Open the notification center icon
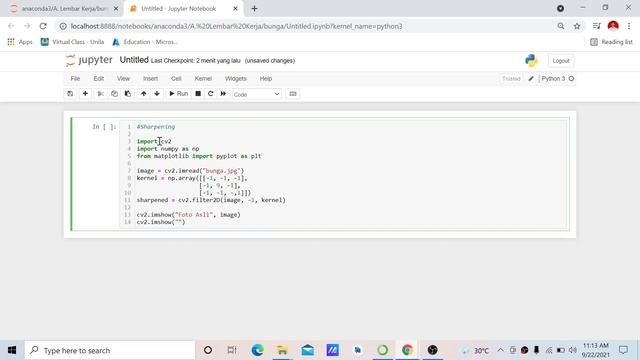The height and width of the screenshot is (360, 640). pyautogui.click(x=623, y=350)
